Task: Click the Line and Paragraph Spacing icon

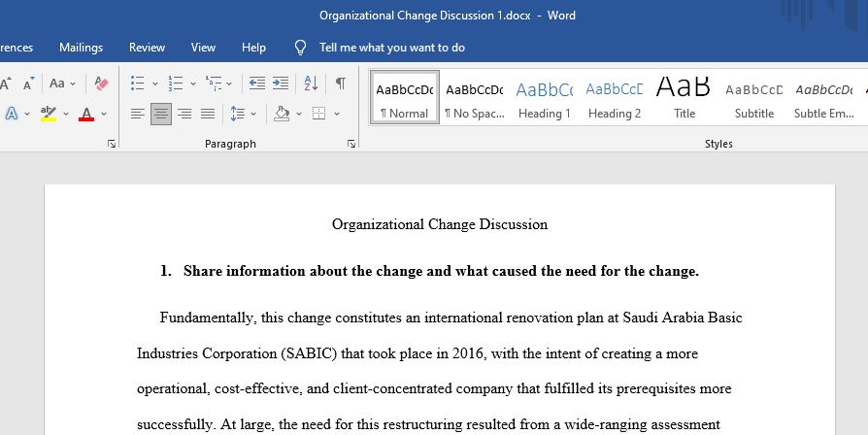Action: (238, 114)
